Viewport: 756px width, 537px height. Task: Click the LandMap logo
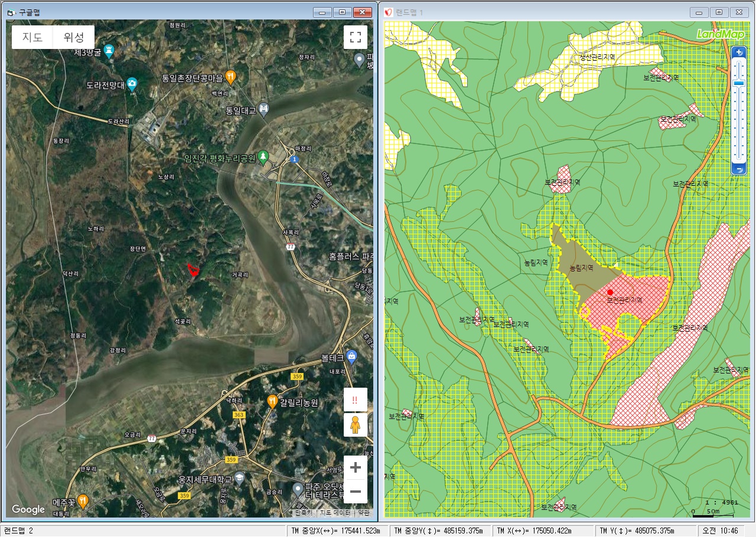(x=719, y=34)
